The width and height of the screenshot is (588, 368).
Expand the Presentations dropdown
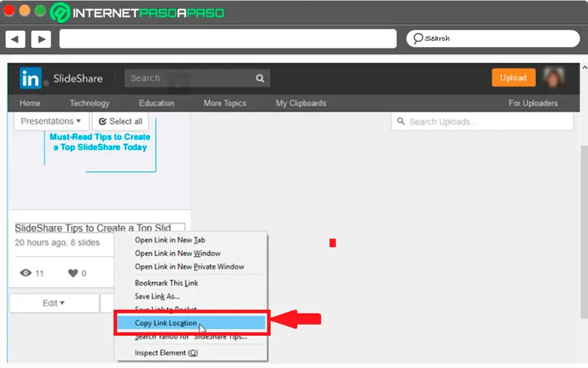click(x=51, y=121)
